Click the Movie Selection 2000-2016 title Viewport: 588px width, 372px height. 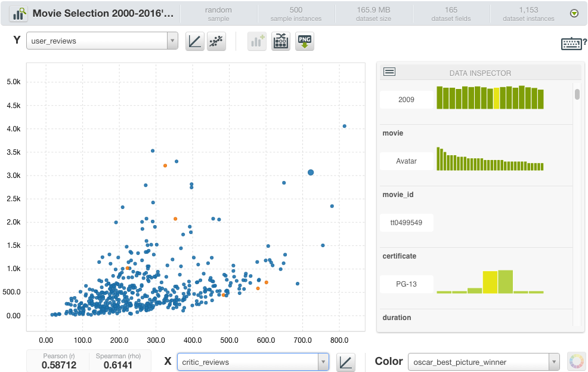[x=103, y=13]
